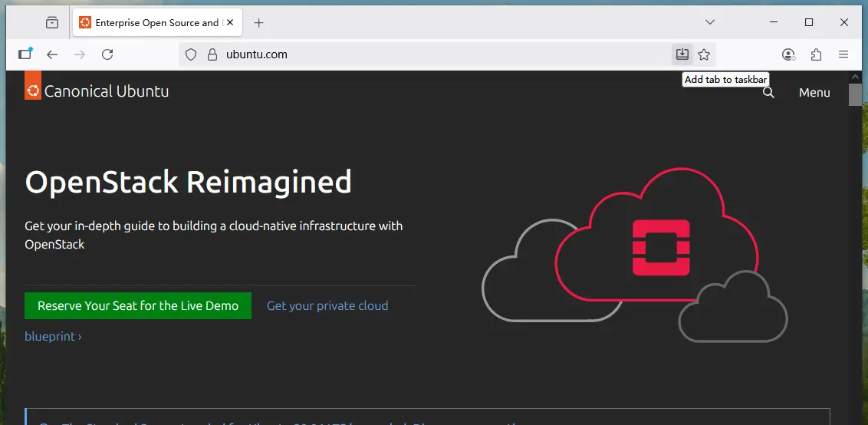Click Reserve Your Seat for the Live Demo
This screenshot has width=868, height=425.
click(138, 306)
